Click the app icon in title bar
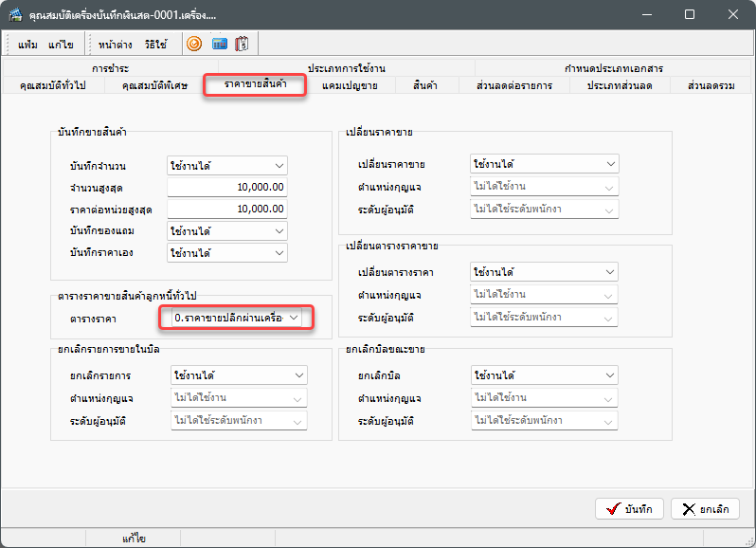Viewport: 756px width, 548px height. click(x=15, y=15)
